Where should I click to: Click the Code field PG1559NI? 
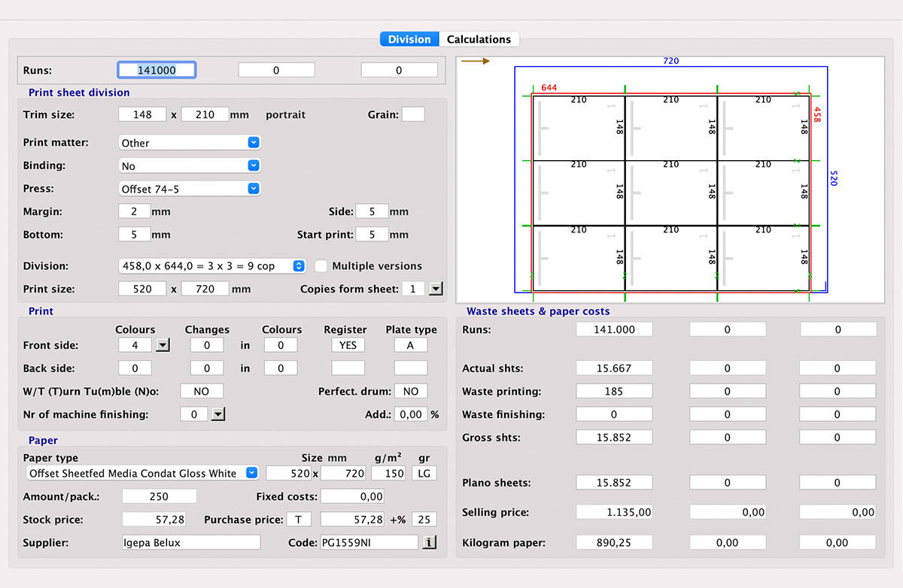point(369,542)
